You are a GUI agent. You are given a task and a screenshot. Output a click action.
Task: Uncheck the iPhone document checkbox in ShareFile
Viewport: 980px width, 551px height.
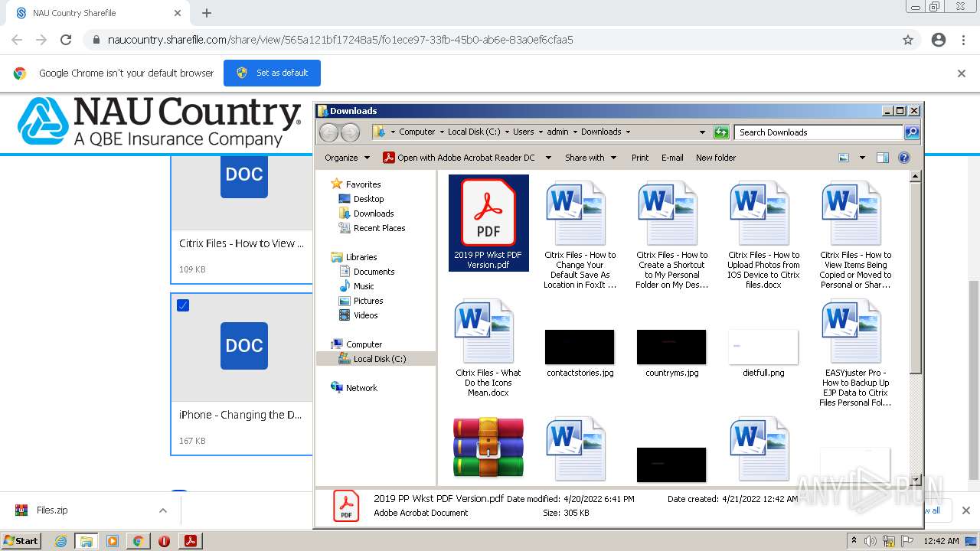pos(183,305)
